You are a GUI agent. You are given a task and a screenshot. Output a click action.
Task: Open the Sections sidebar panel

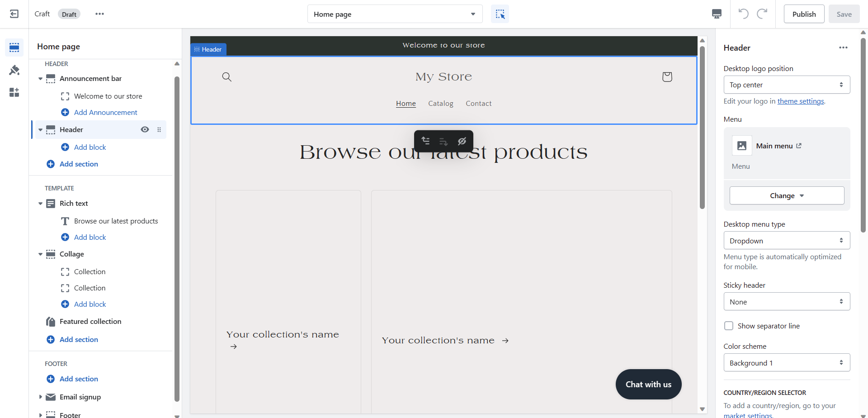[14, 47]
